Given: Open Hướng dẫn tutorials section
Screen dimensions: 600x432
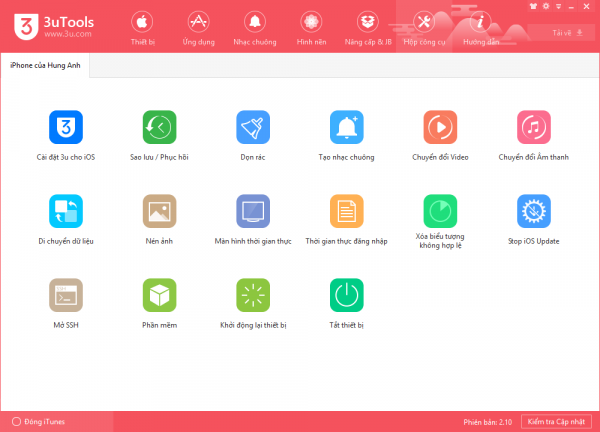Looking at the screenshot, I should coord(481,29).
